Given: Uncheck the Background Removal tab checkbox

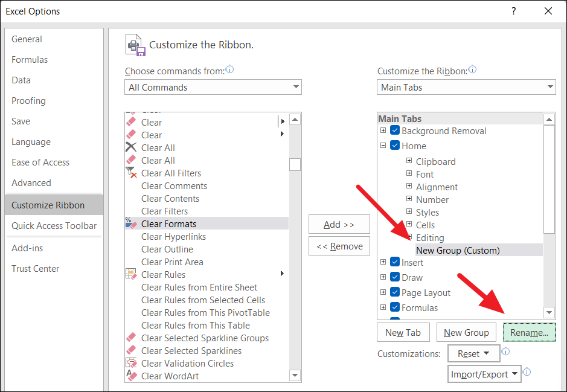Looking at the screenshot, I should pyautogui.click(x=395, y=130).
